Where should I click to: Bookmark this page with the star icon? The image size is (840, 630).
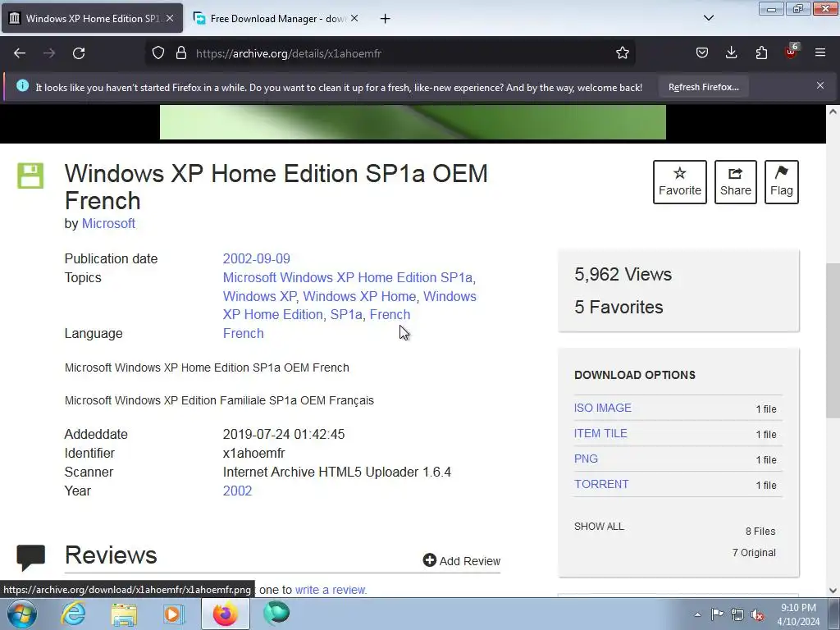pyautogui.click(x=622, y=53)
